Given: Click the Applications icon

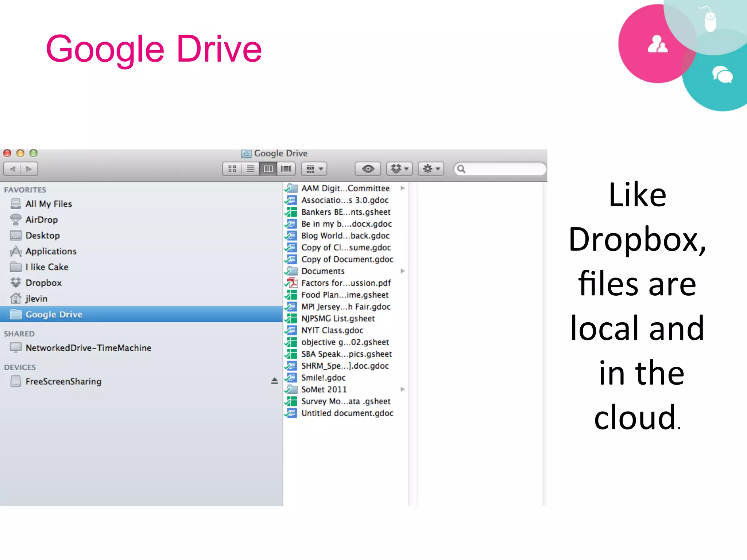Looking at the screenshot, I should click(x=16, y=251).
